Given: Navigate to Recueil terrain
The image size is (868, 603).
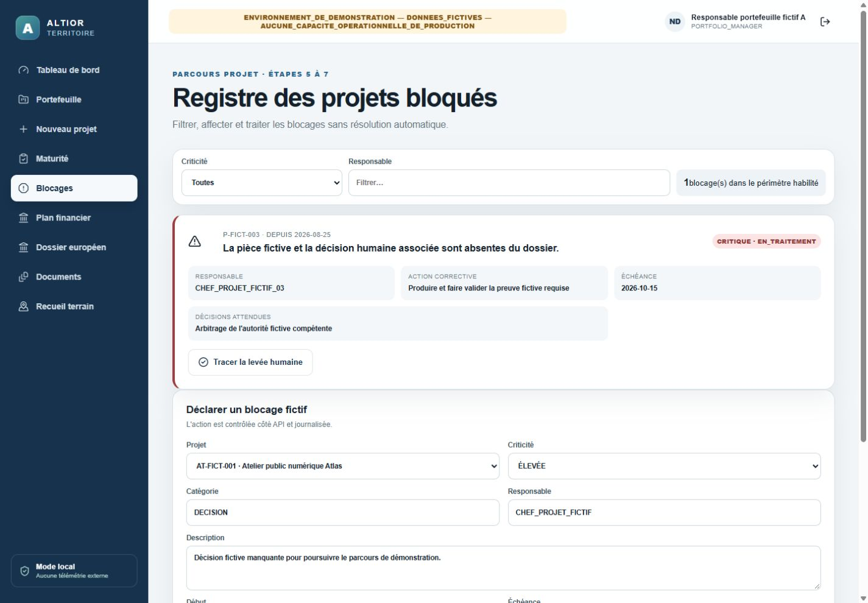Looking at the screenshot, I should point(74,306).
